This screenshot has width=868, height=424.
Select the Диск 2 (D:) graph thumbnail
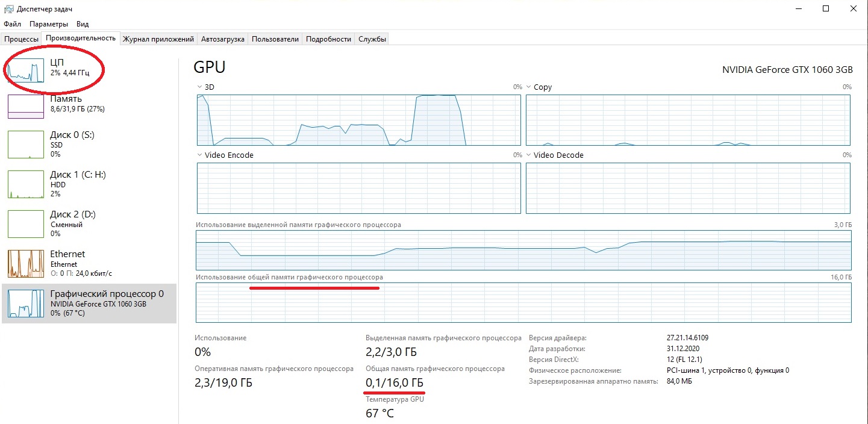pos(26,224)
